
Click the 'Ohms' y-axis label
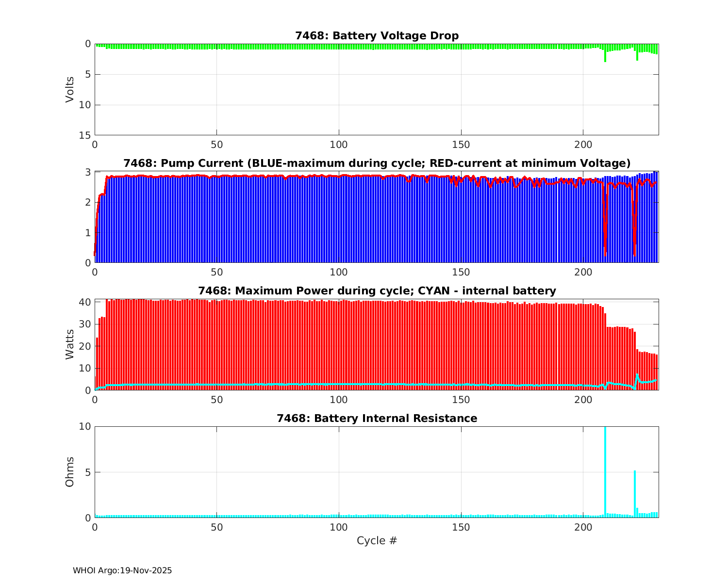coord(70,472)
